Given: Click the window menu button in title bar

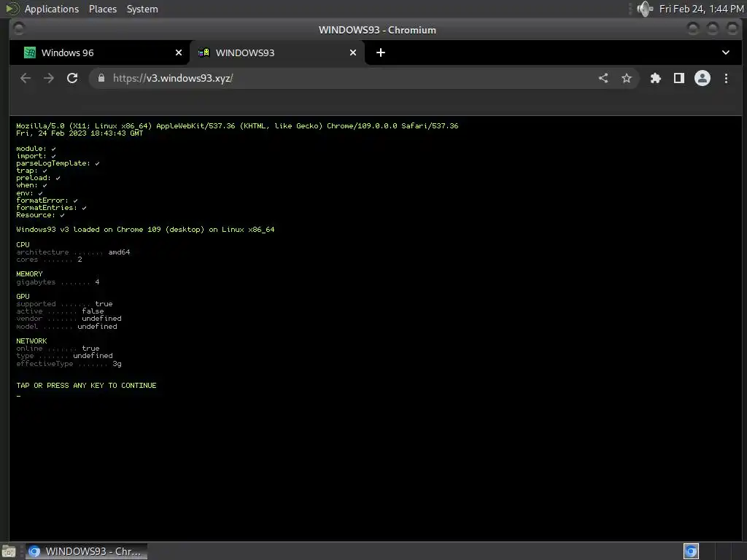Looking at the screenshot, I should (18, 29).
